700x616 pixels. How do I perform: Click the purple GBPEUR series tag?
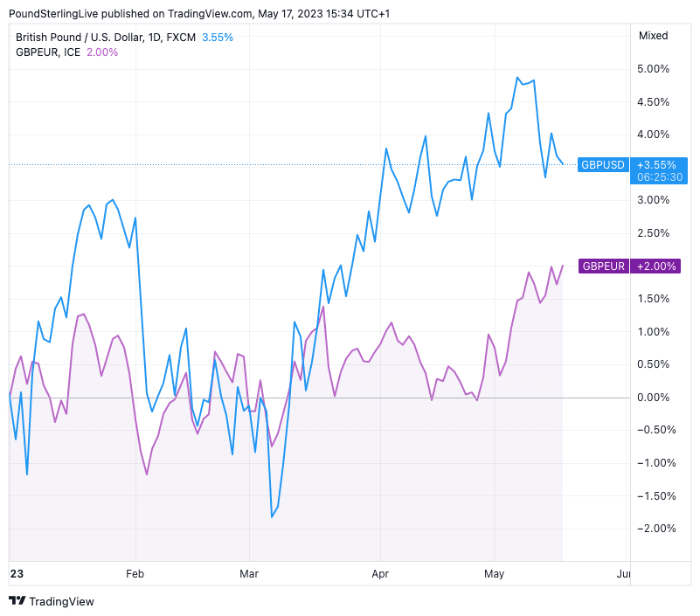coord(603,266)
